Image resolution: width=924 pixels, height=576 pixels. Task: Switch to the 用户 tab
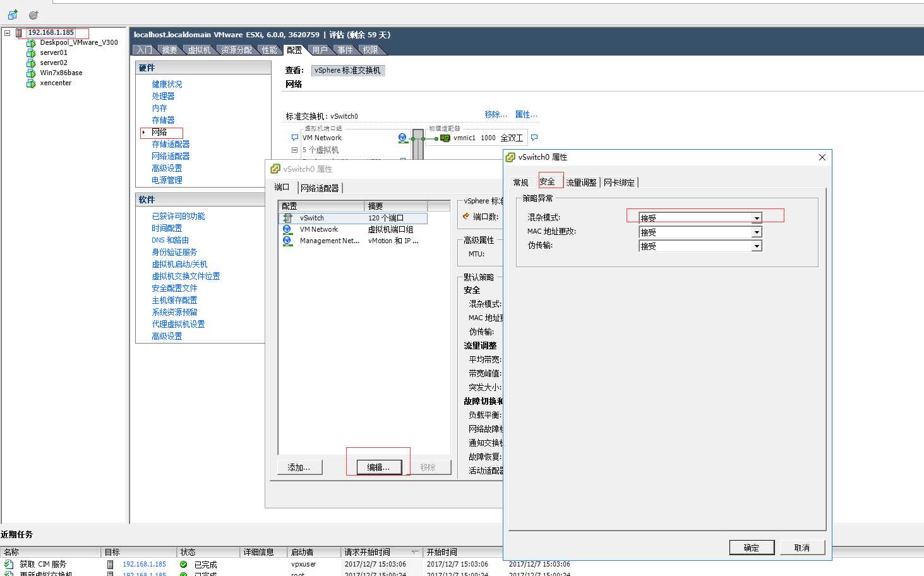coord(320,50)
